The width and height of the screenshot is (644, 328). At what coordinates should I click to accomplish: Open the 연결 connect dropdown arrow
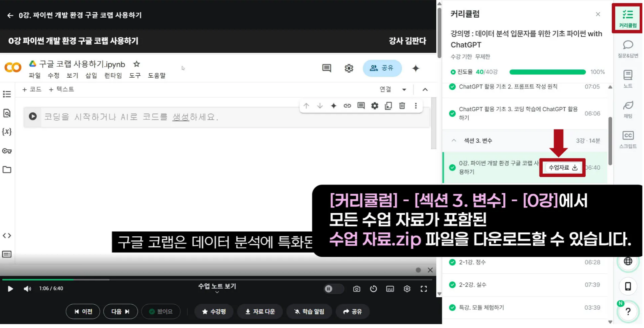point(404,90)
